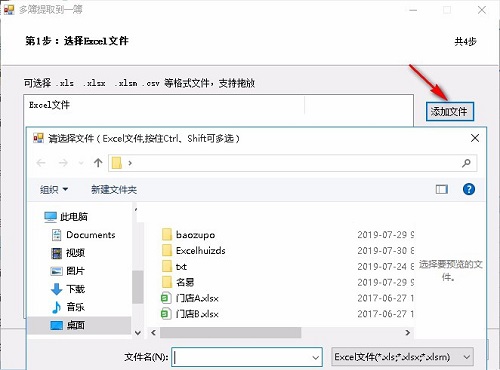500x370 pixels.
Task: Select Documents in navigation tree
Action: pyautogui.click(x=83, y=235)
